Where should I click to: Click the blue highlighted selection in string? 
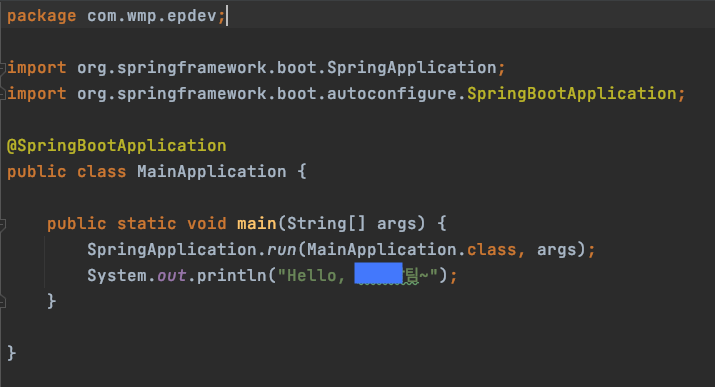click(x=378, y=273)
